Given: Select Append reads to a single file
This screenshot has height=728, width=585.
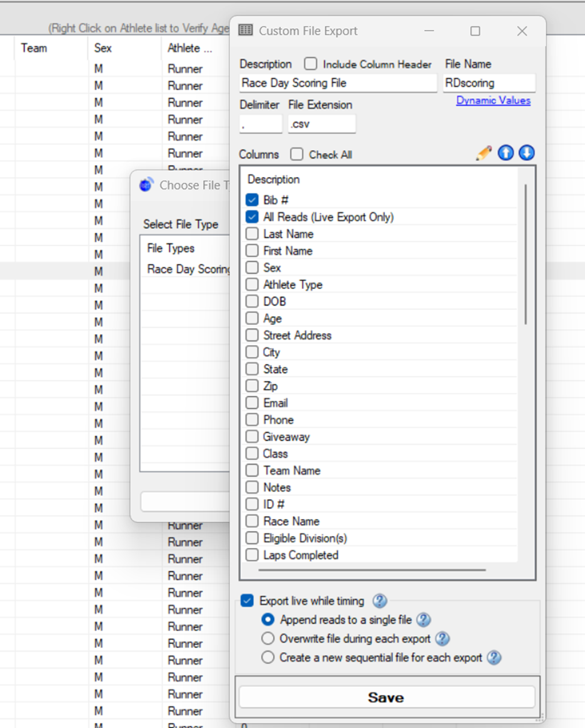Looking at the screenshot, I should click(x=267, y=619).
